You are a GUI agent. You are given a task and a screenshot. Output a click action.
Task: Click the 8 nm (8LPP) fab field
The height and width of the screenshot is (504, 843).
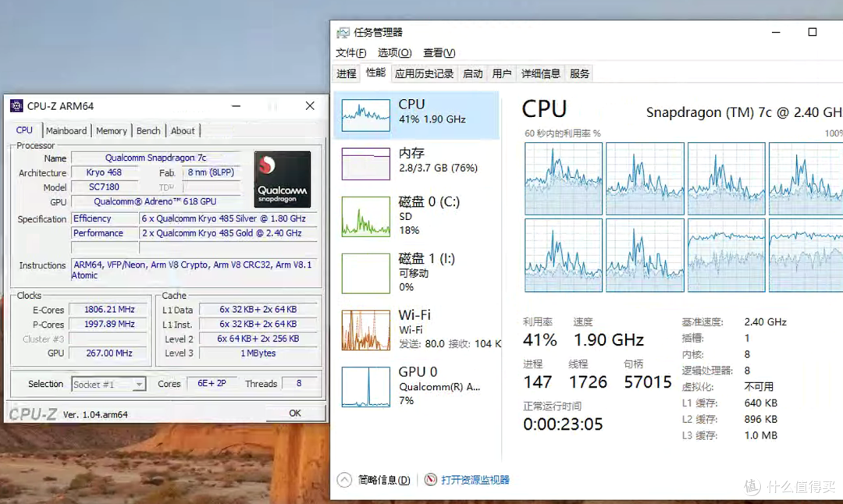click(x=211, y=172)
